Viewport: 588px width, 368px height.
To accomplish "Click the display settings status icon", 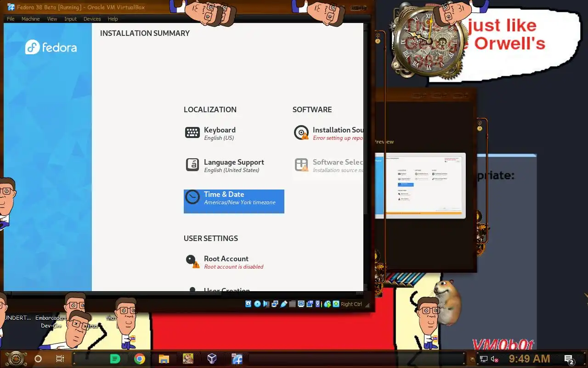I will coord(301,304).
